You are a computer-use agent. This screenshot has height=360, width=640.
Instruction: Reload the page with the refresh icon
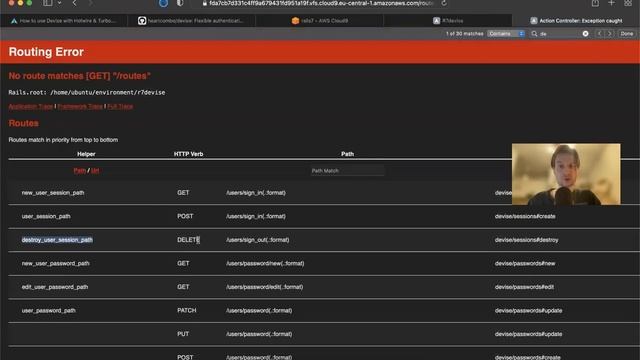[444, 3]
